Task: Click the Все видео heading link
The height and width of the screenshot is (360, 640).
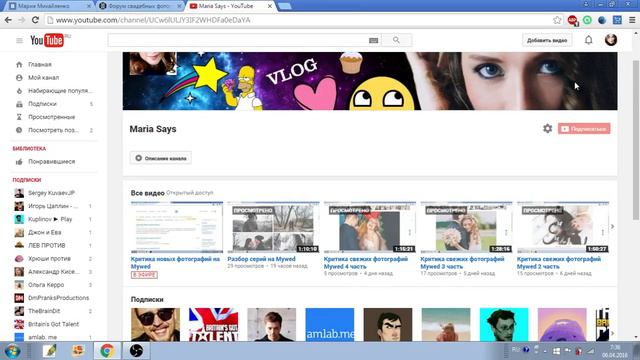Action: point(147,193)
